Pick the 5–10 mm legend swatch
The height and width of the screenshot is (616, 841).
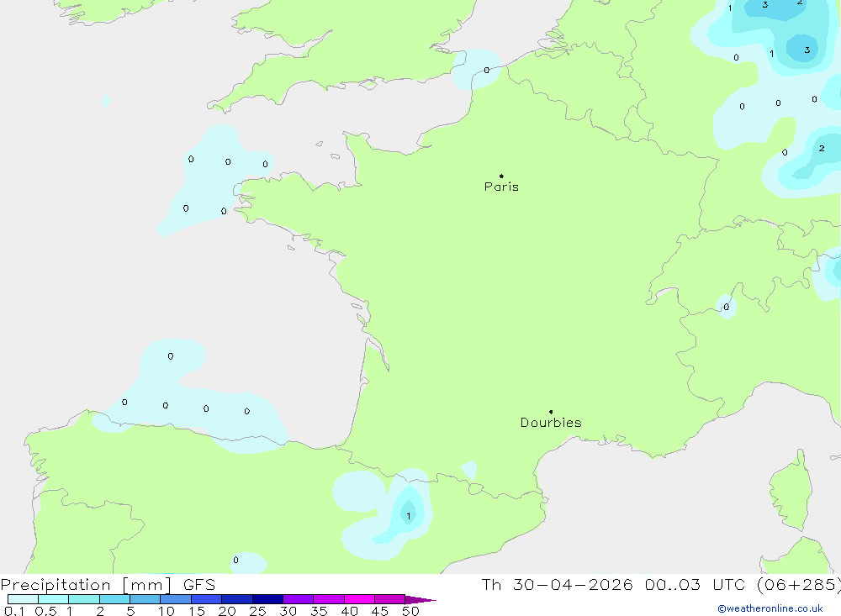(145, 599)
